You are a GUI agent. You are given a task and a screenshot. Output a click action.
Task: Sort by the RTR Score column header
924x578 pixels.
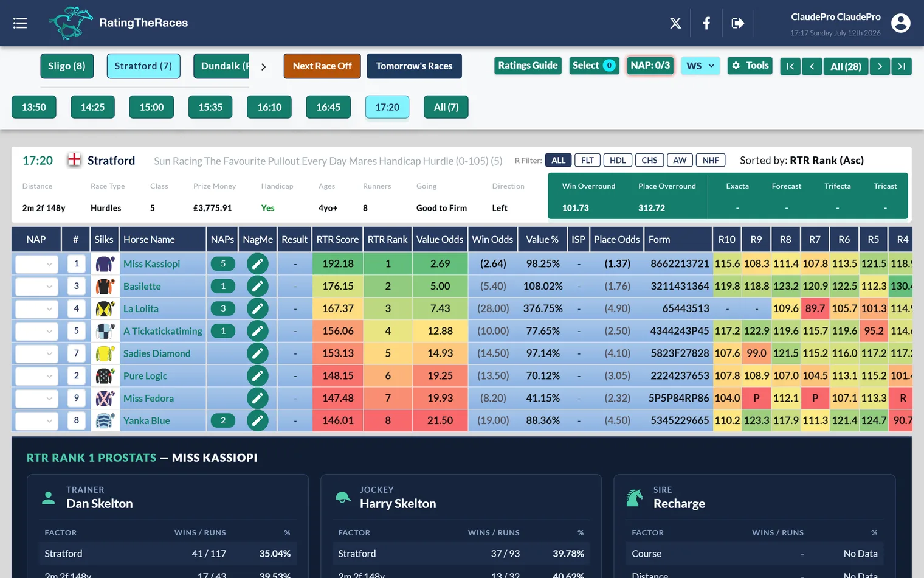[x=338, y=239]
